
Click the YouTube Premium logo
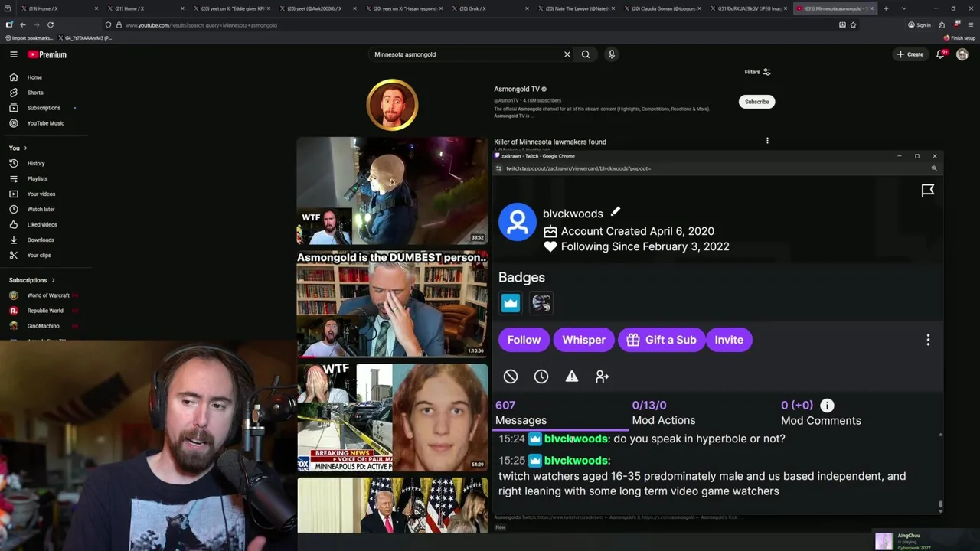click(x=47, y=54)
